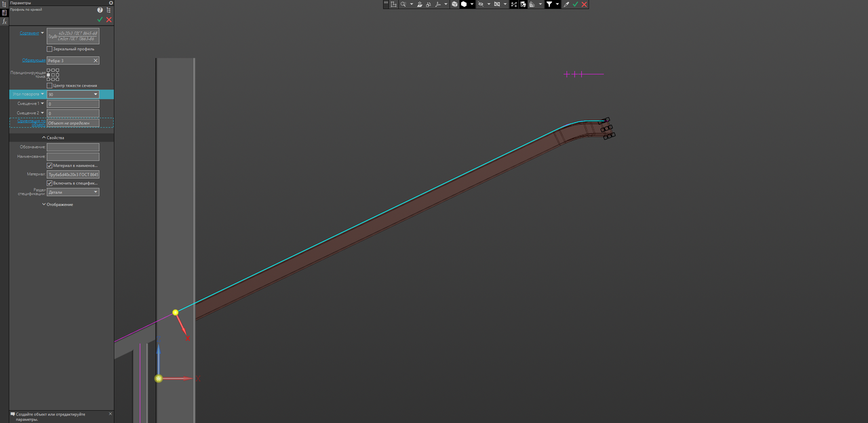Click the toolbar grip handle at the left end

(x=386, y=4)
